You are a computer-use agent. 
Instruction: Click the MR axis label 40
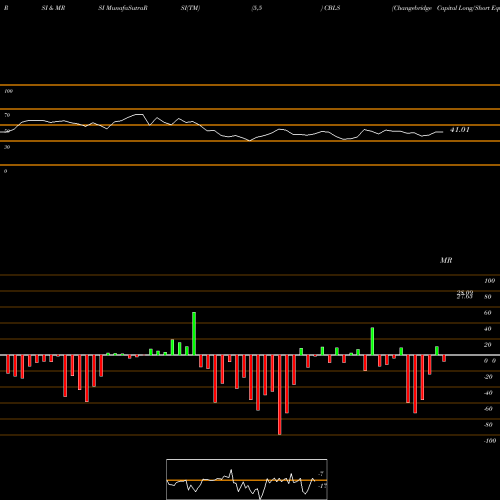click(x=488, y=329)
